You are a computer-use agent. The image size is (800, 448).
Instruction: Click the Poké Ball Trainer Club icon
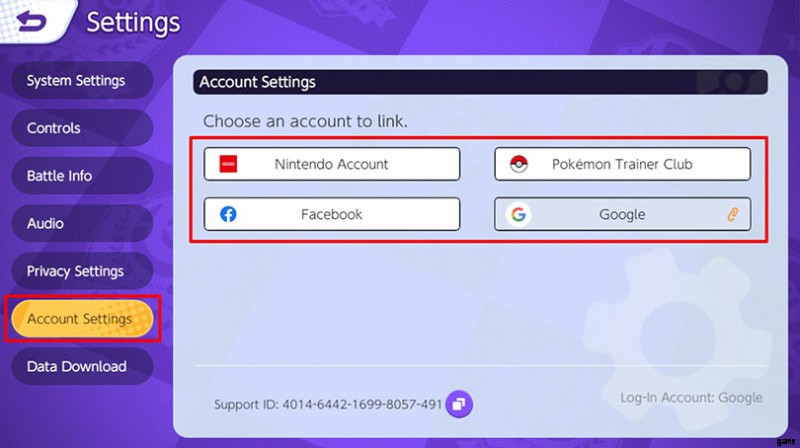click(519, 164)
